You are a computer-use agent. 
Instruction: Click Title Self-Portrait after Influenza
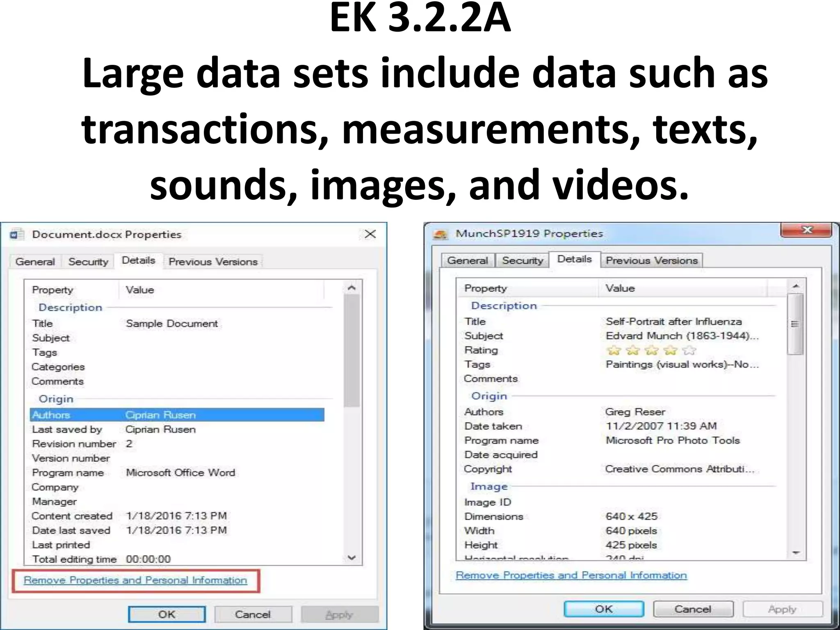[674, 322]
